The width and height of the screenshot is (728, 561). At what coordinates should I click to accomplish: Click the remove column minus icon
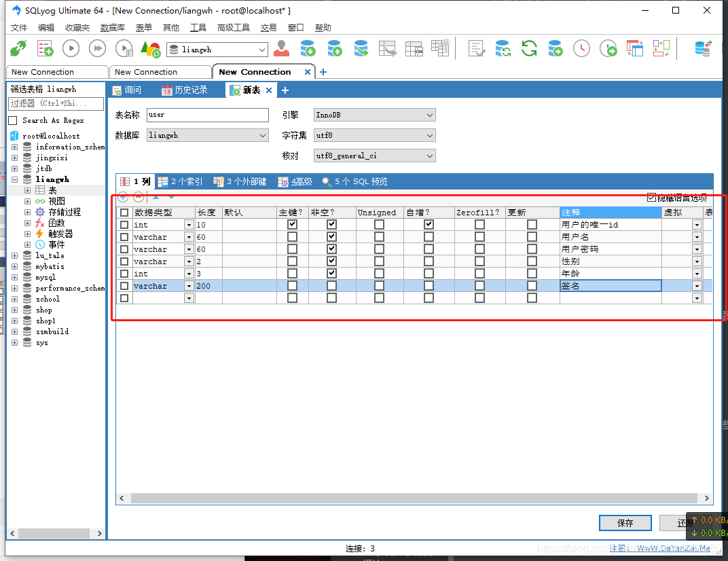click(139, 197)
